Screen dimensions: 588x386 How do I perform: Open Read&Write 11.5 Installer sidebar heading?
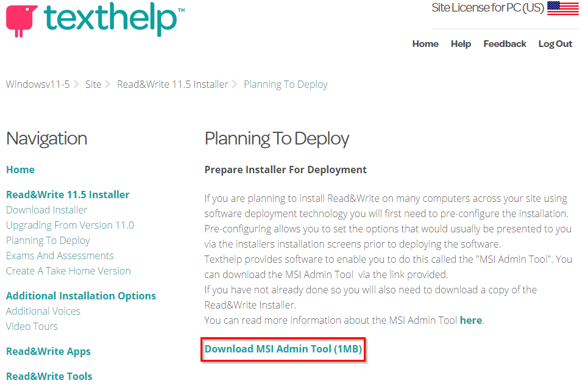click(68, 195)
